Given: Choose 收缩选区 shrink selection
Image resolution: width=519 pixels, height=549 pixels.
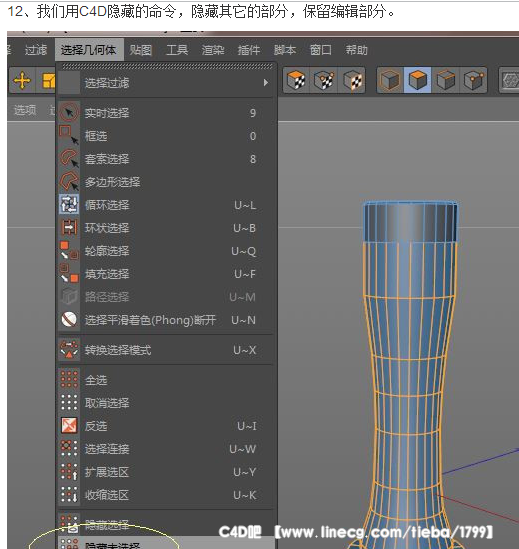Looking at the screenshot, I should point(166,495).
